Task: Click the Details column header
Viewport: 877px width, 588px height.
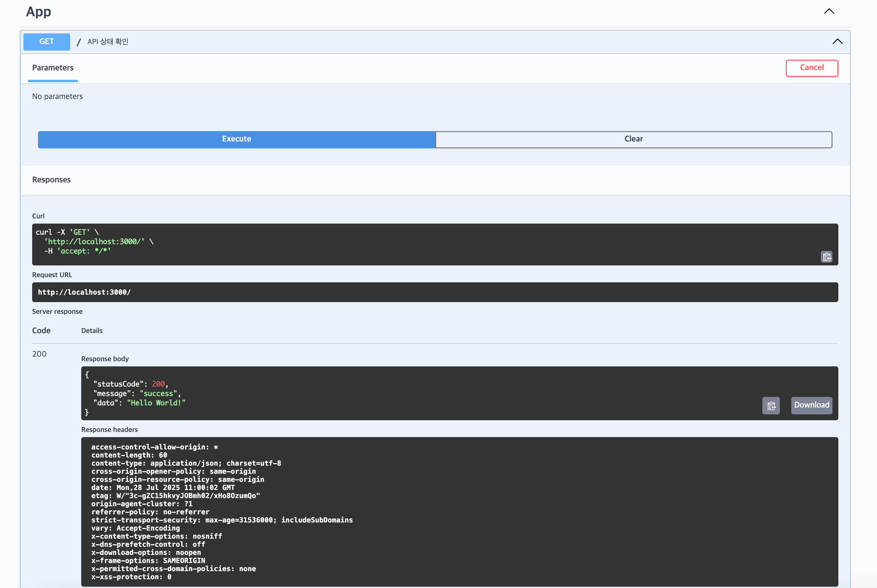Action: [x=92, y=330]
